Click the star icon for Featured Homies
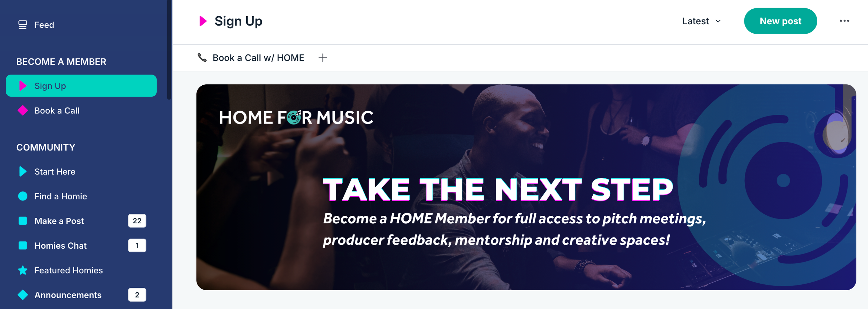The height and width of the screenshot is (309, 868). tap(23, 270)
